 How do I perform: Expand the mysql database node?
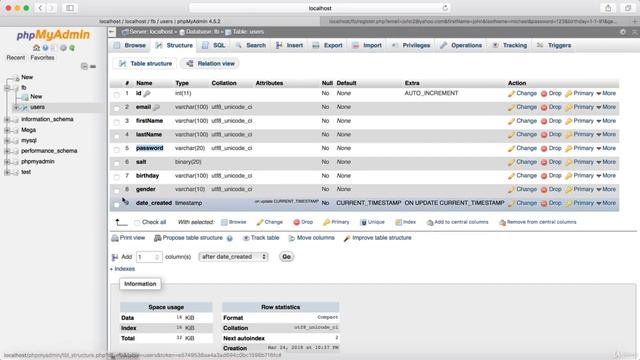(7, 141)
